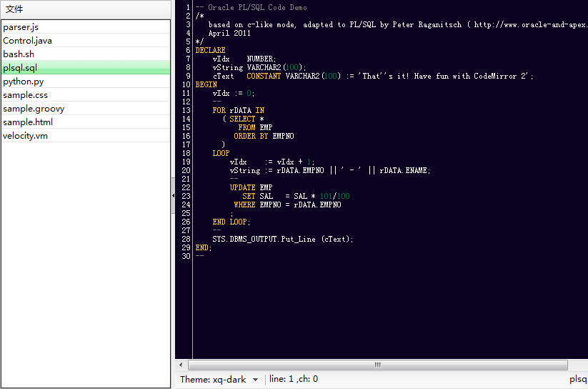Screen dimensions: 588x389
Task: Click the horizontal scrollbar left arrow
Action: pos(179,365)
